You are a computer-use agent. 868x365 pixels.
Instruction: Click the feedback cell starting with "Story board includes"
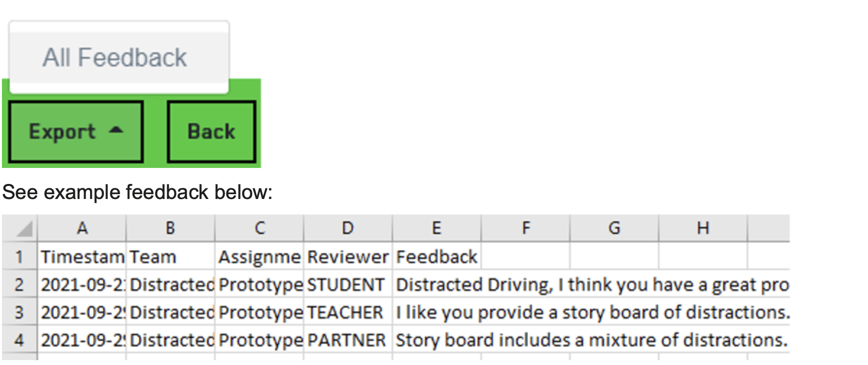pyautogui.click(x=590, y=340)
